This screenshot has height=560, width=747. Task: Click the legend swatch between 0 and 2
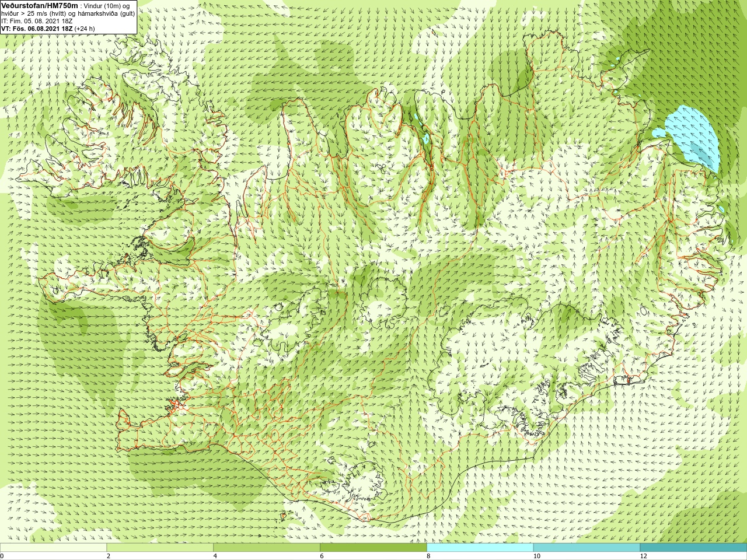point(53,548)
